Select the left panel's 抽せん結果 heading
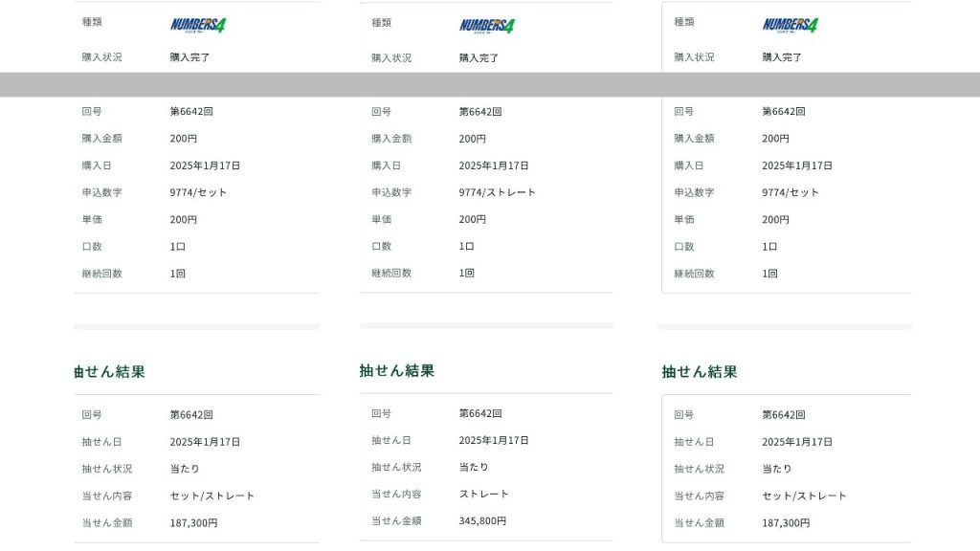 click(x=110, y=371)
